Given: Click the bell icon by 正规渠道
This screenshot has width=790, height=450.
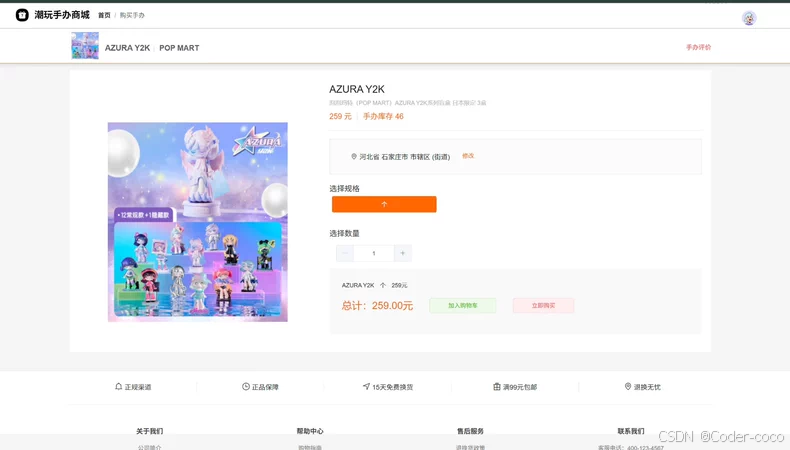Looking at the screenshot, I should pyautogui.click(x=118, y=387).
